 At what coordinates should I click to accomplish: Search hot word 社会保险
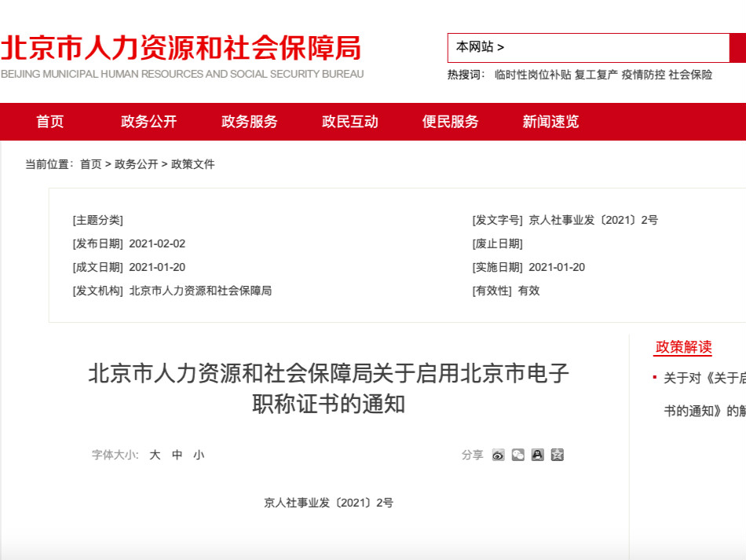pos(690,75)
